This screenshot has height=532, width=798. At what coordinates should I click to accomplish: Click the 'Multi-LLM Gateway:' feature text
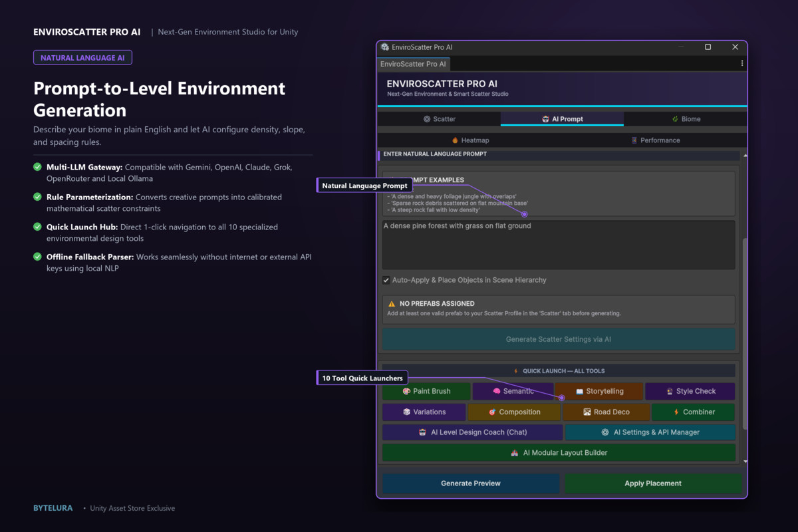(84, 167)
